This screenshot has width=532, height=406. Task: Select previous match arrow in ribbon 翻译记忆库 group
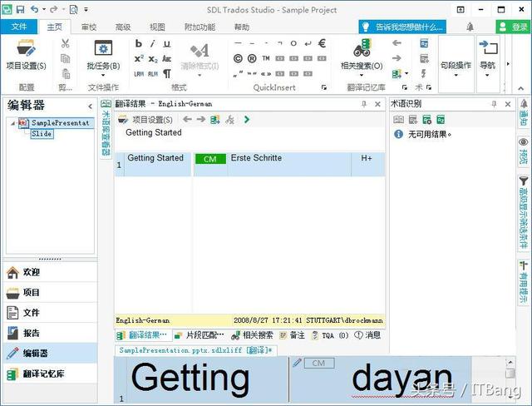[x=397, y=43]
